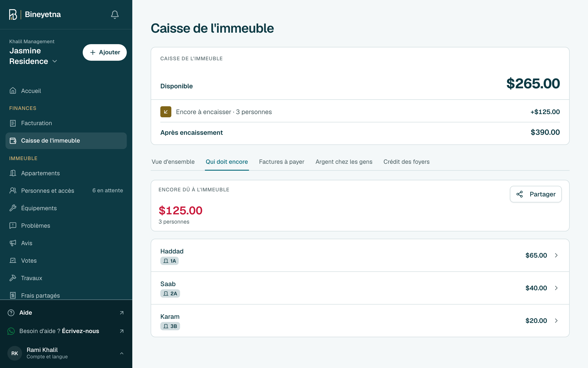Click the Facturation receipt icon
The height and width of the screenshot is (368, 588).
pyautogui.click(x=13, y=123)
